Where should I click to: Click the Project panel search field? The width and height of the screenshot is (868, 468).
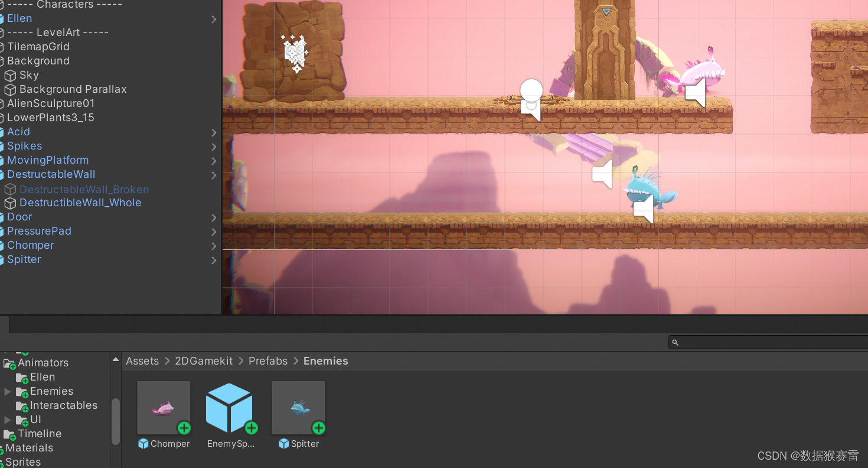pyautogui.click(x=768, y=343)
